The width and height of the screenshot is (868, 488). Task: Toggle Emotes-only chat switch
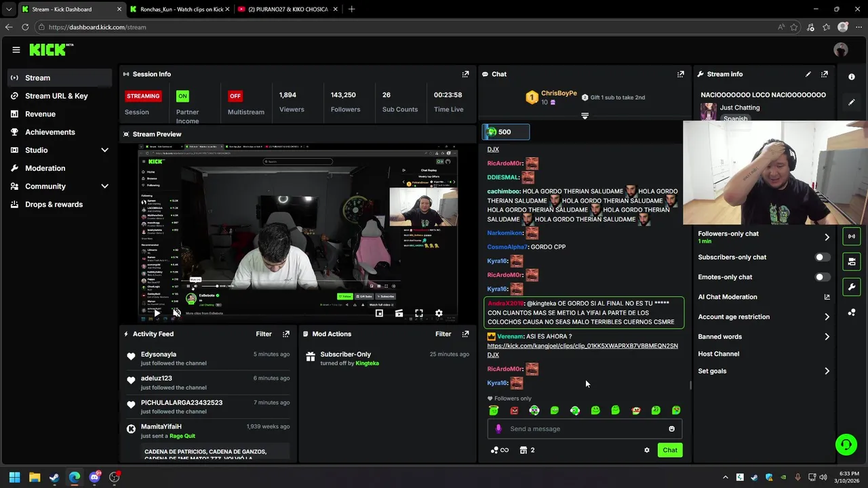[822, 277]
